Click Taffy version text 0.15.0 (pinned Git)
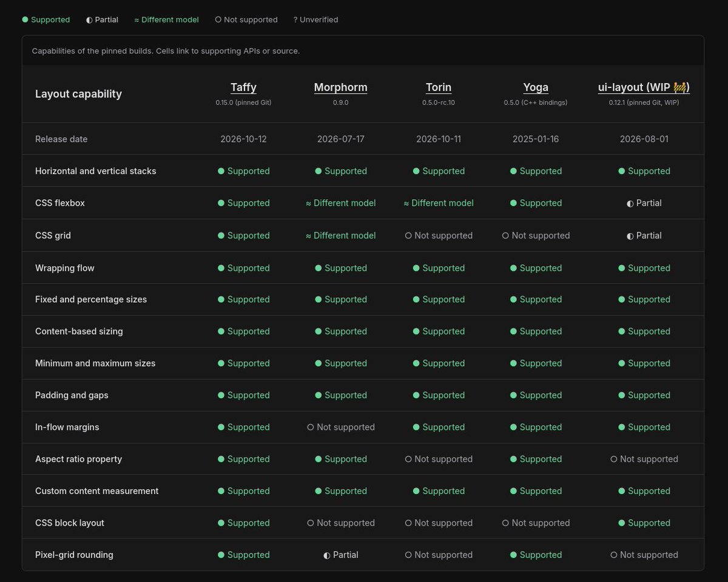The height and width of the screenshot is (582, 728). pos(243,103)
